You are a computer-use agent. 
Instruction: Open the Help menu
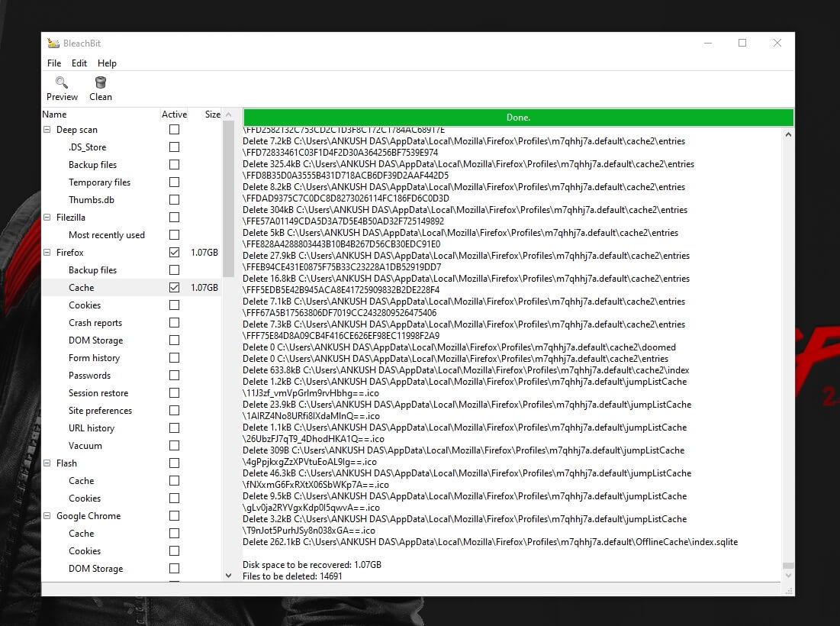click(107, 63)
